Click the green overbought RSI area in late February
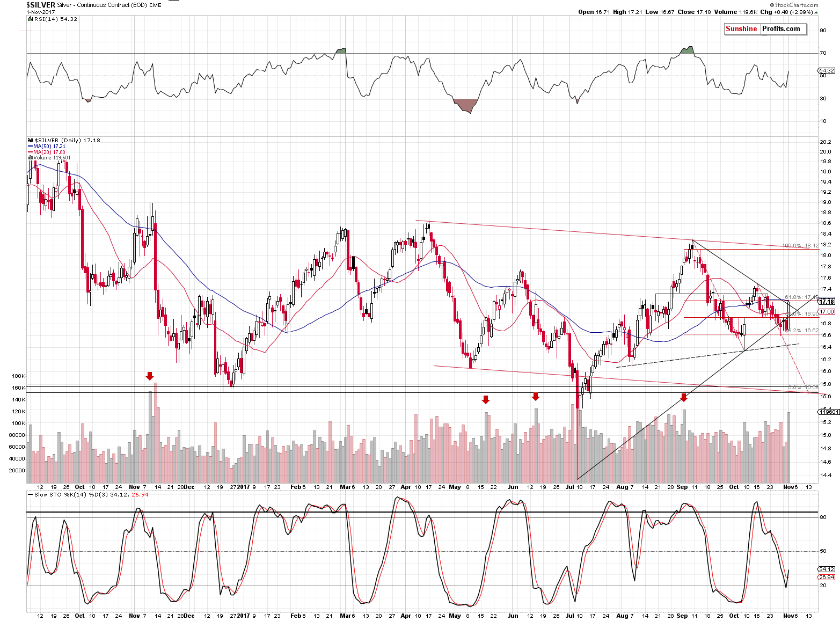This screenshot has width=840, height=621. [x=341, y=51]
